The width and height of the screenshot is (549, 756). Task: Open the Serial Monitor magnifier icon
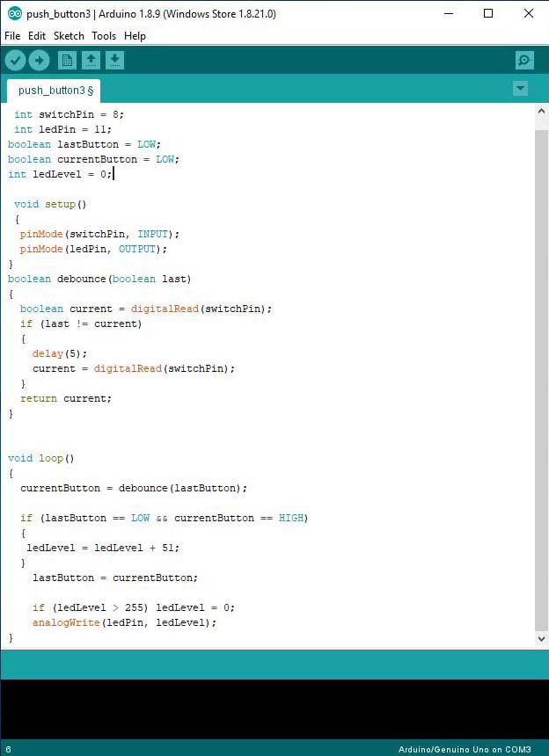pyautogui.click(x=524, y=61)
